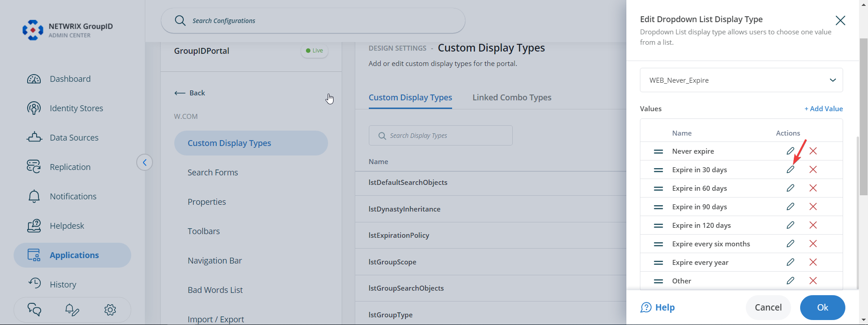Open the History clock icon

(34, 283)
